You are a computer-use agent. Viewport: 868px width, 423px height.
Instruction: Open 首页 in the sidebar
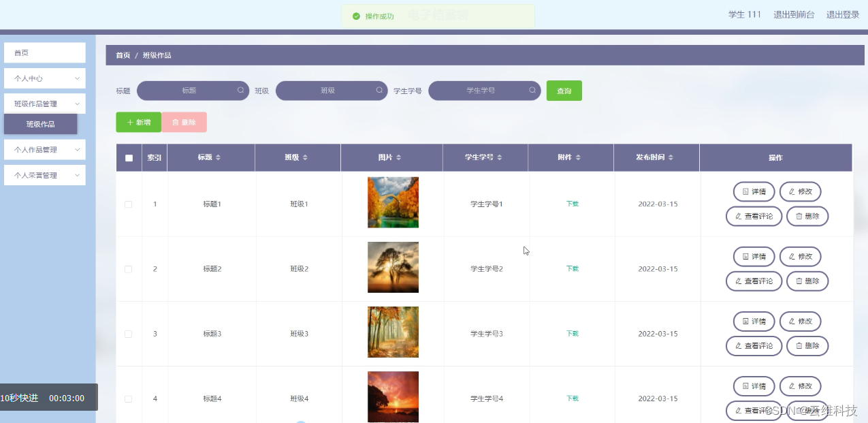[x=45, y=52]
